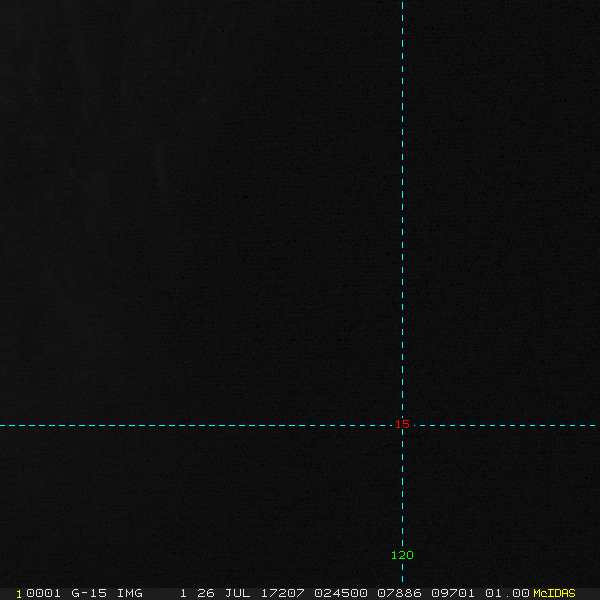This screenshot has height=600, width=600.
Task: Click the single digit 1 before 26 JUL
Action: point(183,593)
